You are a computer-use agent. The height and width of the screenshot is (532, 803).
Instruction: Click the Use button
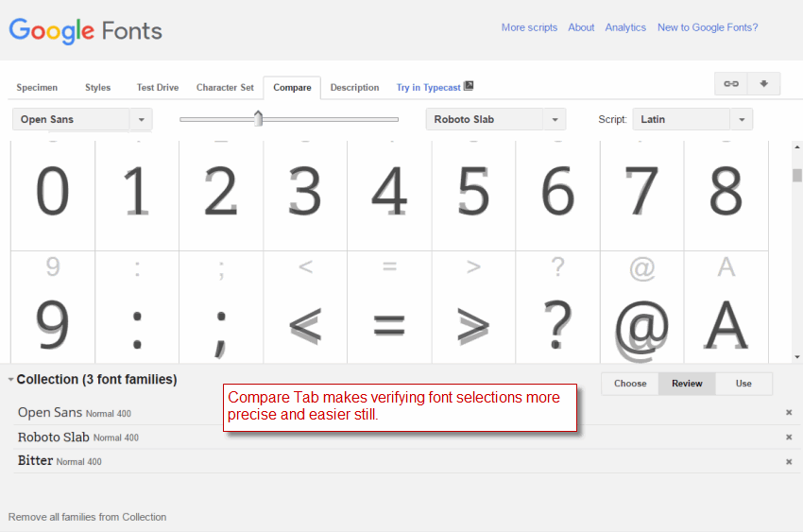(743, 384)
